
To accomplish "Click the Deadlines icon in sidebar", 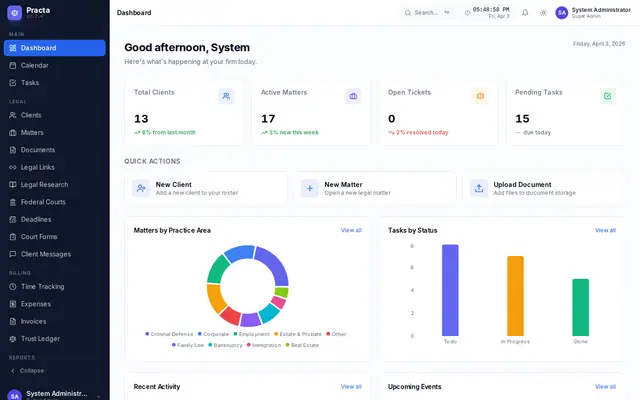I will tap(13, 219).
